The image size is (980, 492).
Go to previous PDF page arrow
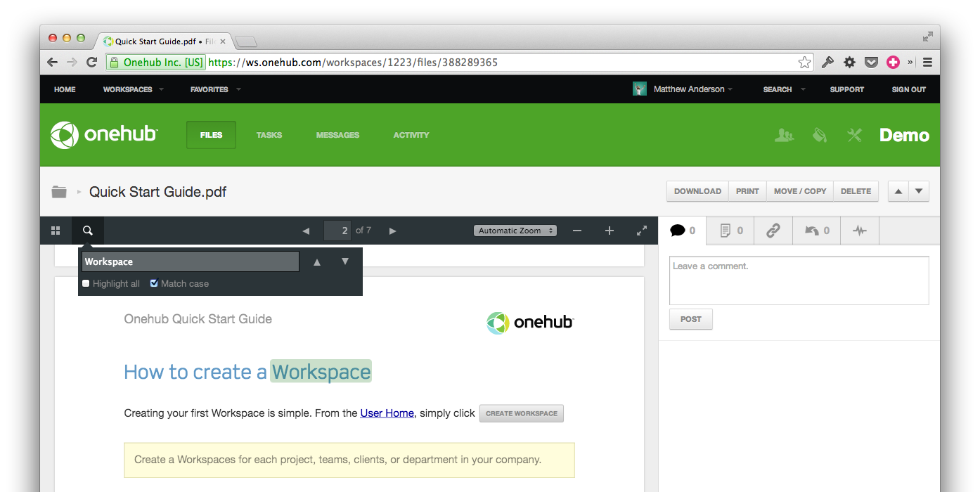click(x=306, y=231)
